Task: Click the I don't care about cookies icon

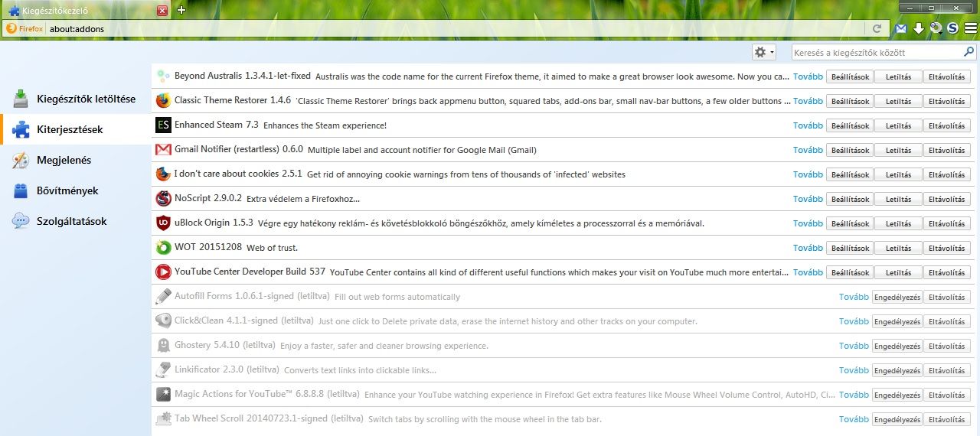Action: point(163,174)
